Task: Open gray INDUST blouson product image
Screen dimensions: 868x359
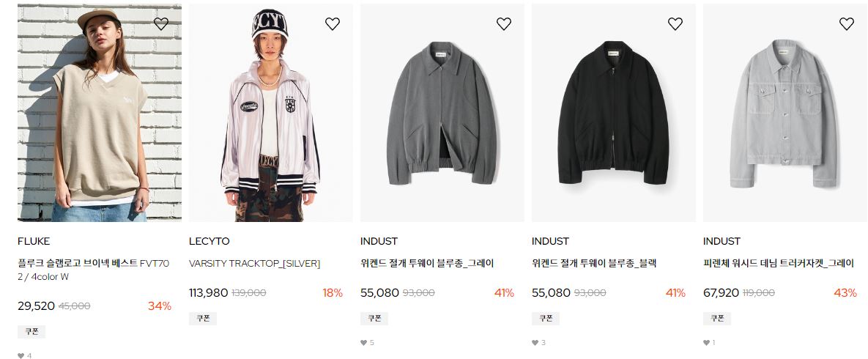Action: (442, 113)
